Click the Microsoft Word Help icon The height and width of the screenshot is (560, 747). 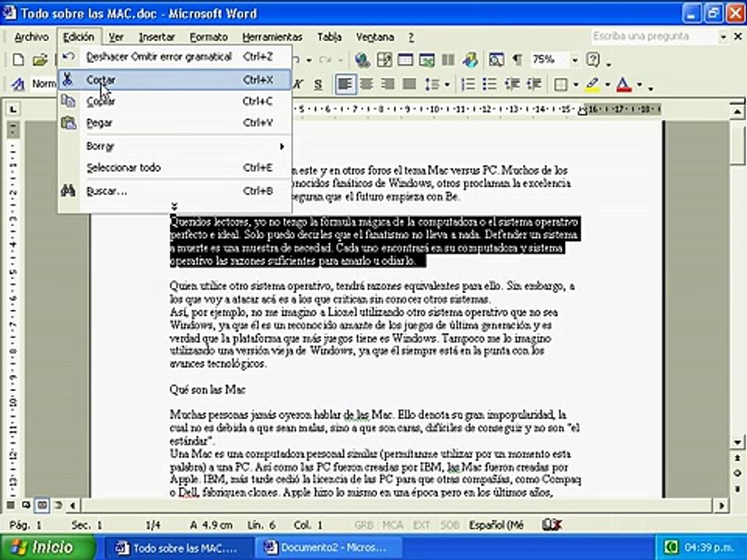point(593,60)
